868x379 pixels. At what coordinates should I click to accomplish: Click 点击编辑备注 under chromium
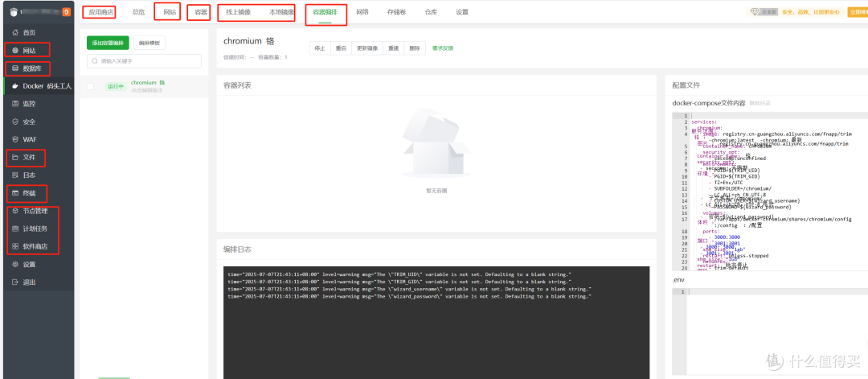click(x=147, y=90)
